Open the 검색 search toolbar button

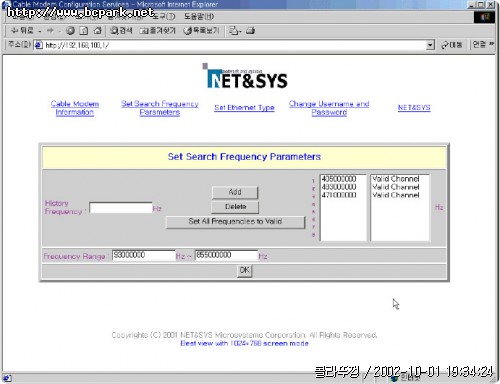click(121, 31)
